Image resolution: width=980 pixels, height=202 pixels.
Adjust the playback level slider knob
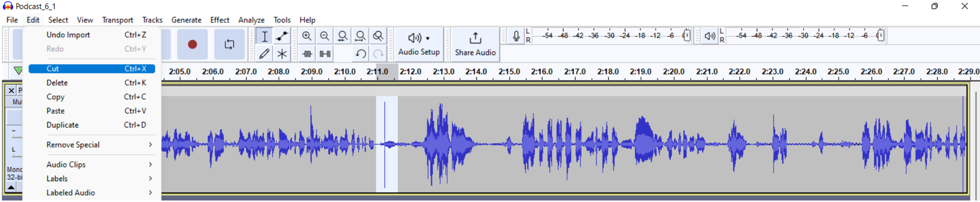pyautogui.click(x=880, y=35)
